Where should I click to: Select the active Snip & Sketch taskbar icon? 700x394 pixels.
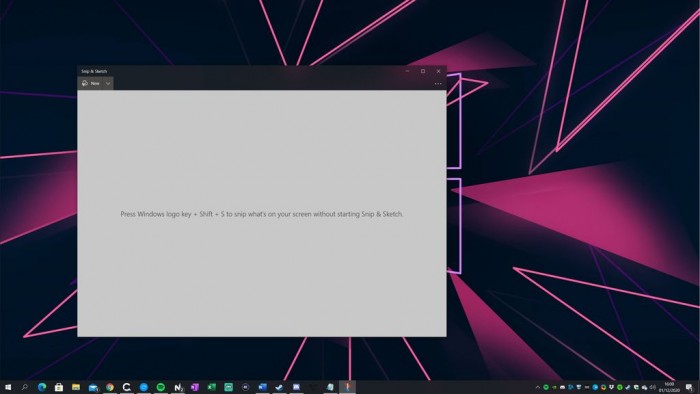click(x=347, y=387)
